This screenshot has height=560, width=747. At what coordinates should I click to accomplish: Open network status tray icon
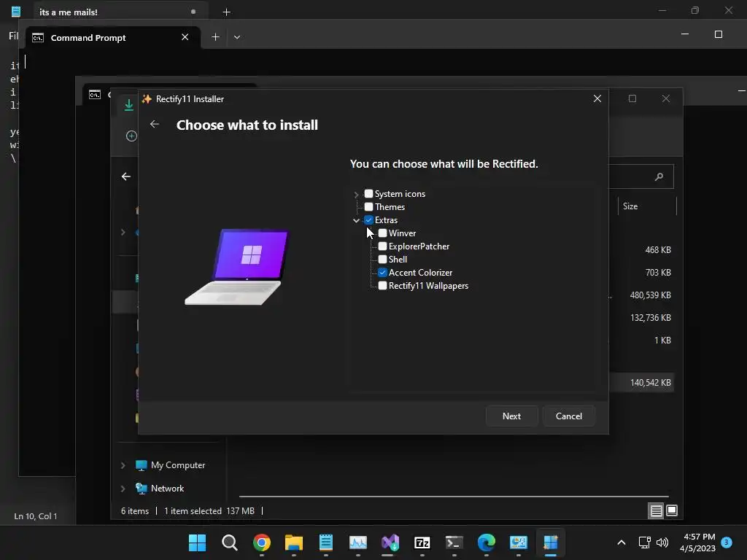[645, 542]
